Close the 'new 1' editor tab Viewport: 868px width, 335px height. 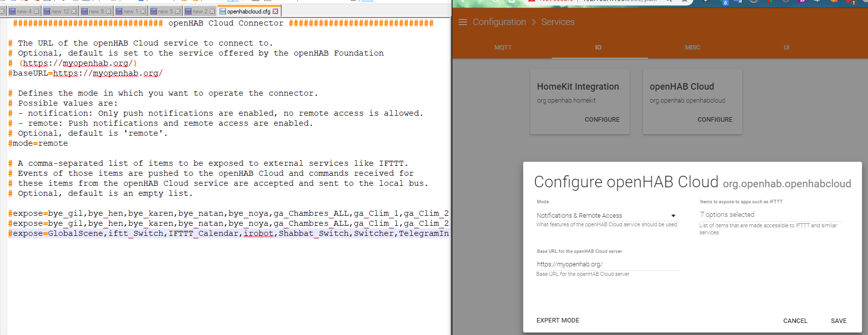[x=143, y=12]
